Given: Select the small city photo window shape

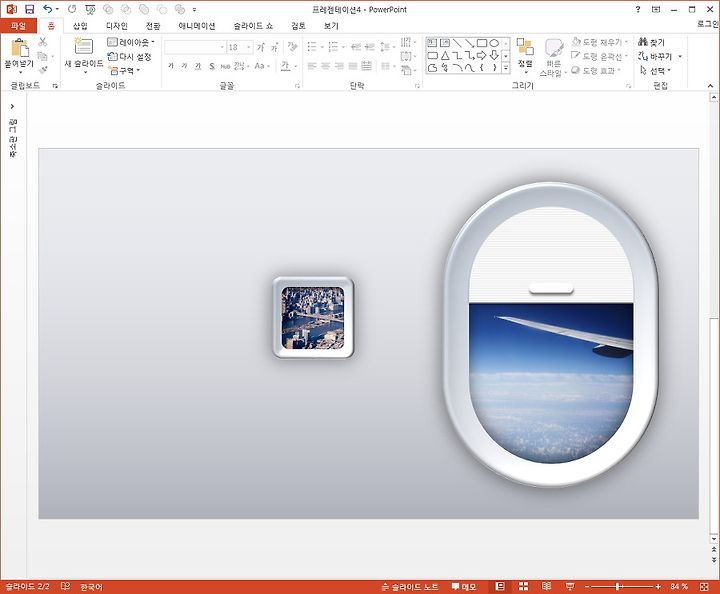Looking at the screenshot, I should (313, 317).
